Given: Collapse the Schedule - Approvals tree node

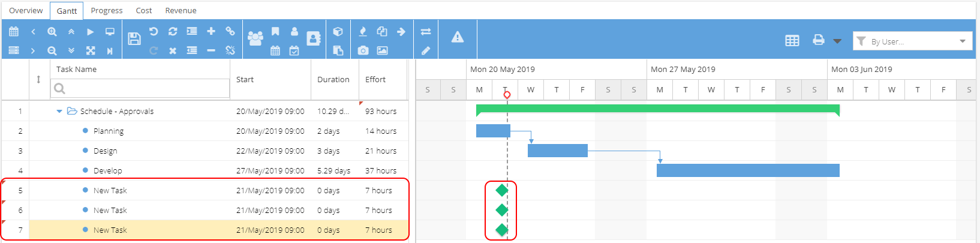Looking at the screenshot, I should (x=59, y=111).
